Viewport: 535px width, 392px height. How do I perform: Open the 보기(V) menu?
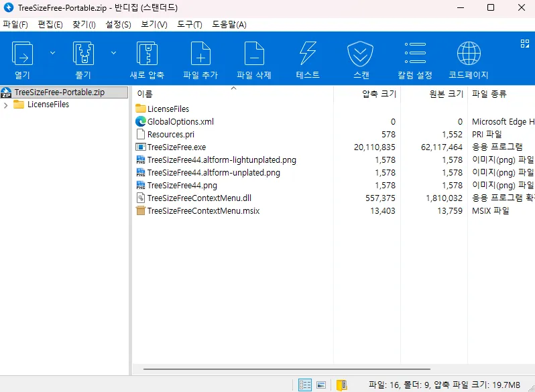pos(154,25)
